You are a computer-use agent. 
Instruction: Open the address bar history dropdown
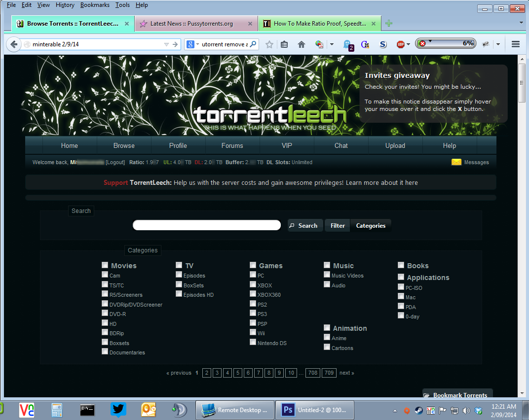[166, 44]
